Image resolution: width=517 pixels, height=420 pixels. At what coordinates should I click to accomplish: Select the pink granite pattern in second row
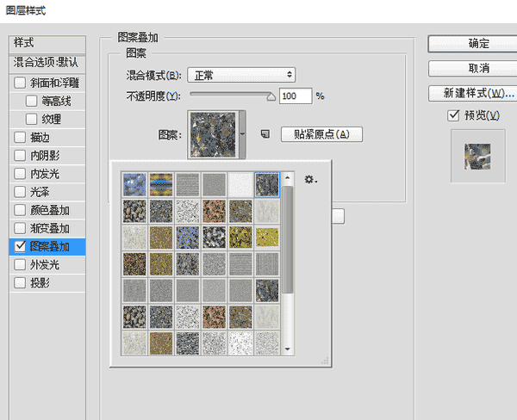coord(215,211)
